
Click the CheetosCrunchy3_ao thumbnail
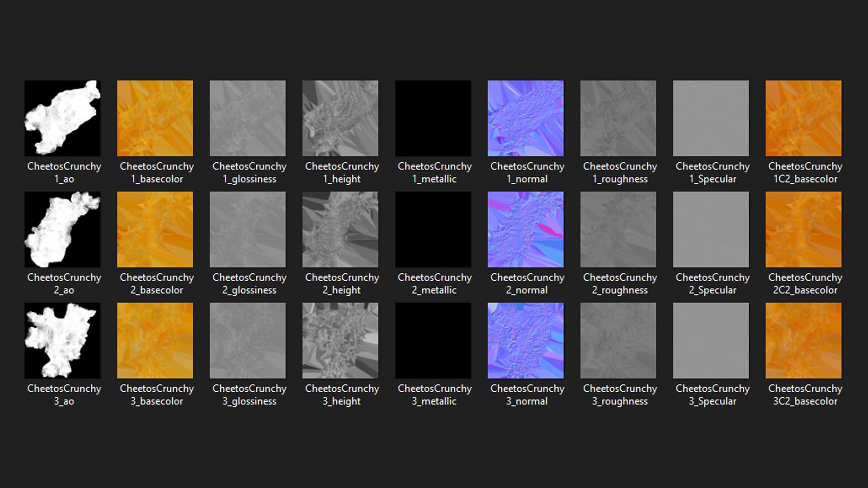pyautogui.click(x=62, y=341)
